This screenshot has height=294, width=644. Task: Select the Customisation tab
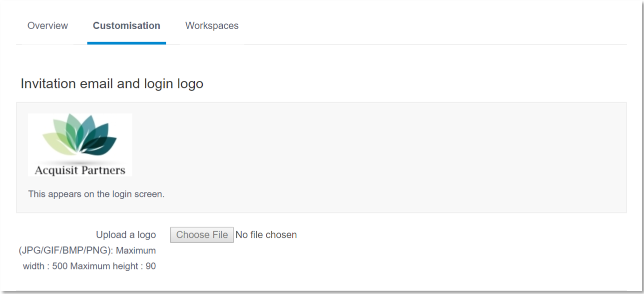coord(126,25)
